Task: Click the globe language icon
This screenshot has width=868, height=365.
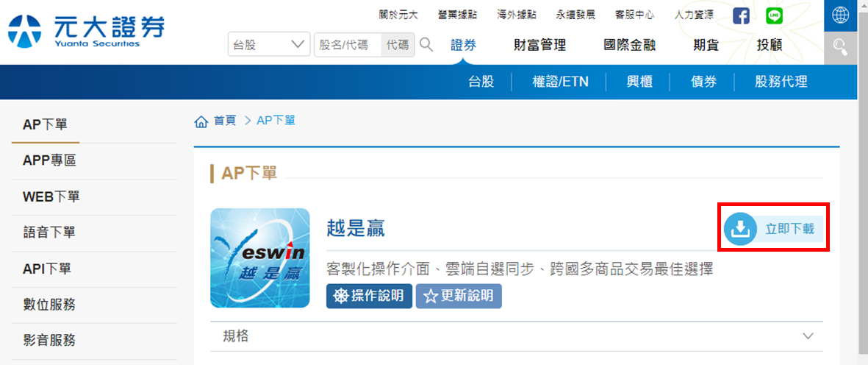Action: point(840,15)
